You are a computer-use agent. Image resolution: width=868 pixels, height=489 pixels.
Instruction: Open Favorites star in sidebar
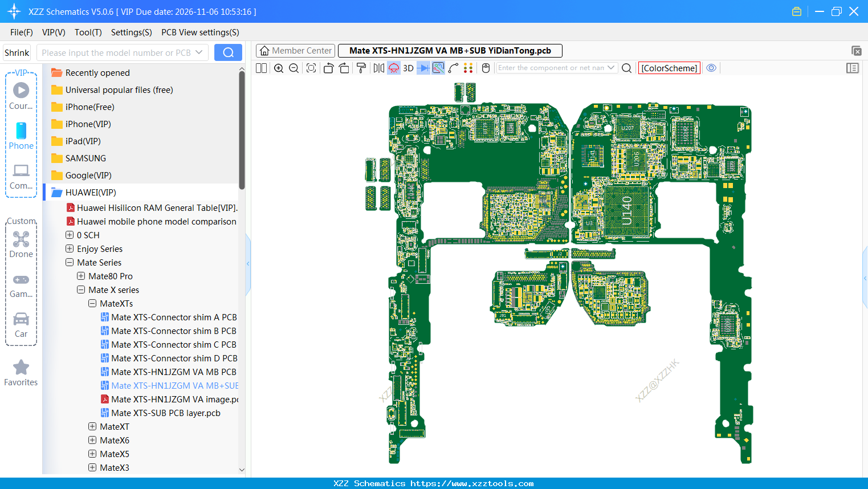21,373
